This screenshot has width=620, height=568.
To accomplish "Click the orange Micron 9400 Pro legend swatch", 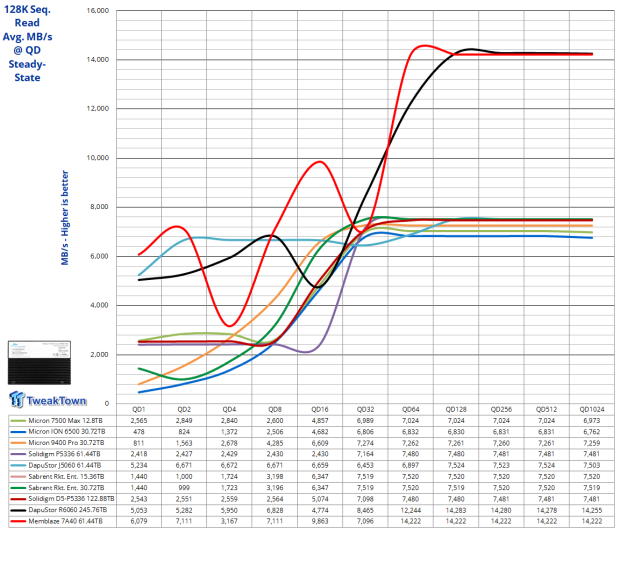I will 18,443.
